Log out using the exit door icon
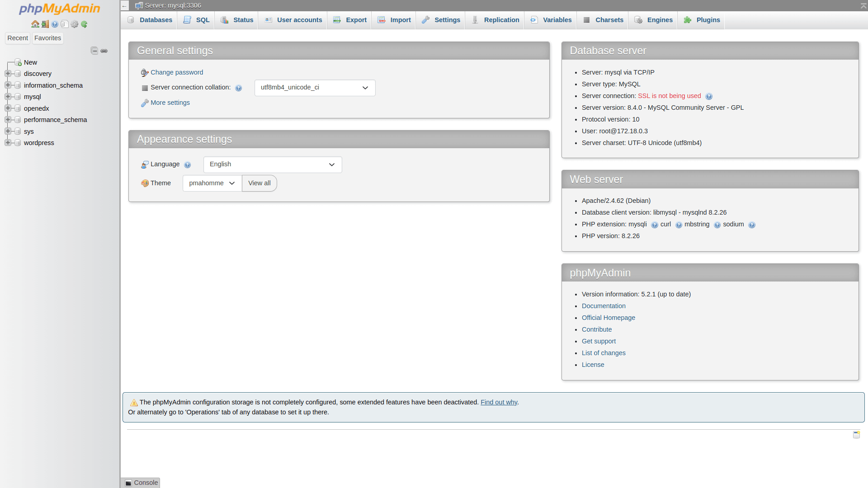Image resolution: width=868 pixels, height=488 pixels. click(x=45, y=24)
